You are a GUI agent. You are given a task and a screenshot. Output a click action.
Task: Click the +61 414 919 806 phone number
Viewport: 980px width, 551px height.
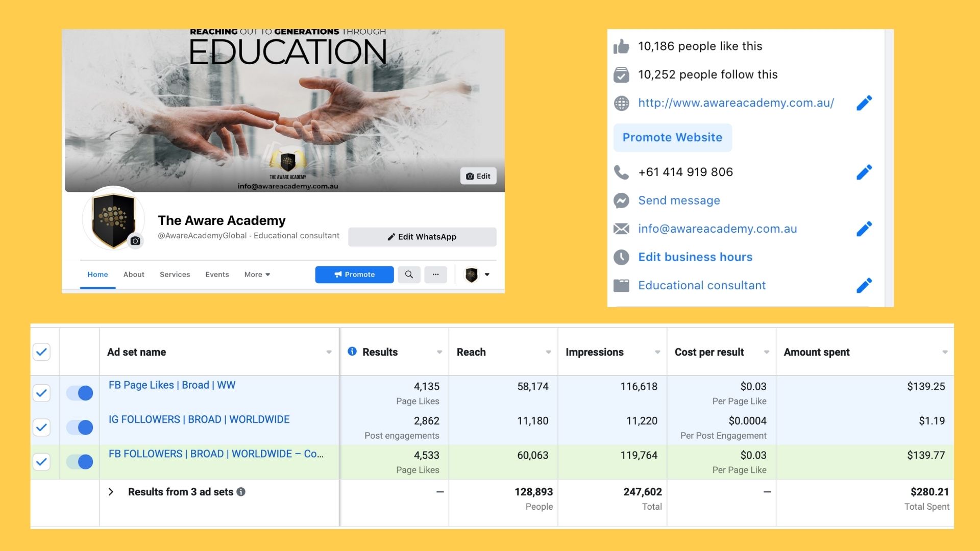(x=685, y=172)
